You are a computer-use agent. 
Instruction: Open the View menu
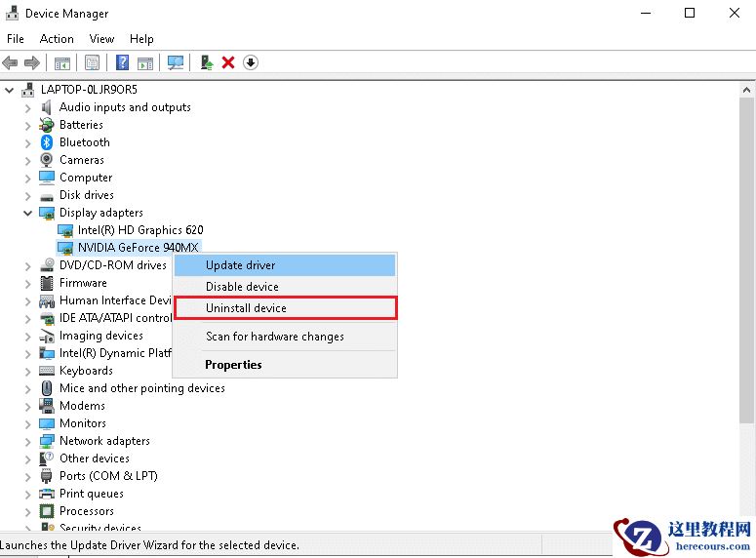click(101, 39)
